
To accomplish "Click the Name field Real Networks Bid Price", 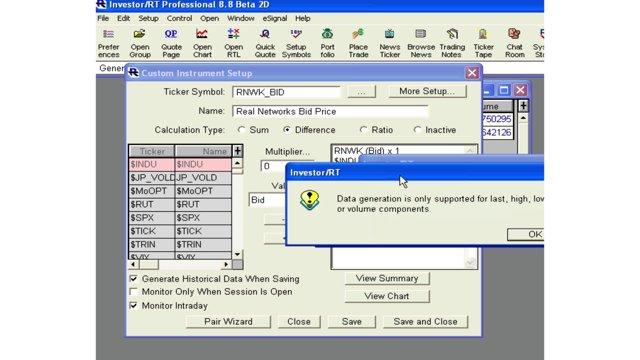I will [x=330, y=111].
